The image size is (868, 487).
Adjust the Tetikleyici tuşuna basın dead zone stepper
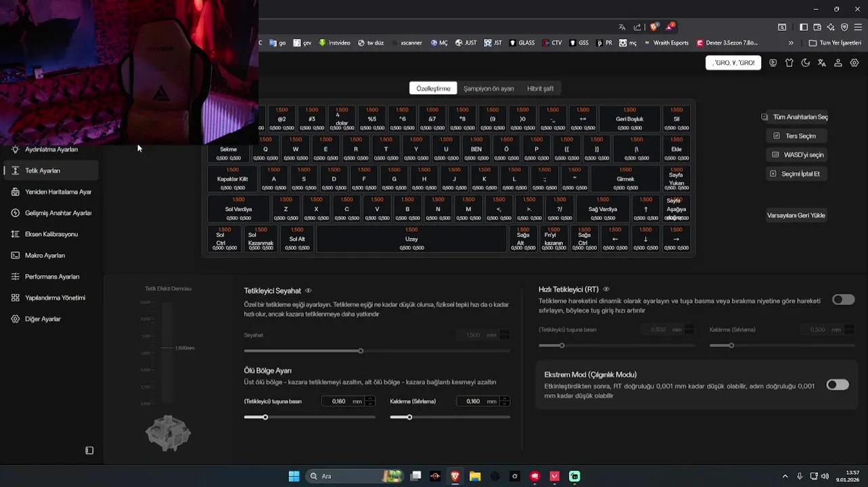click(370, 401)
